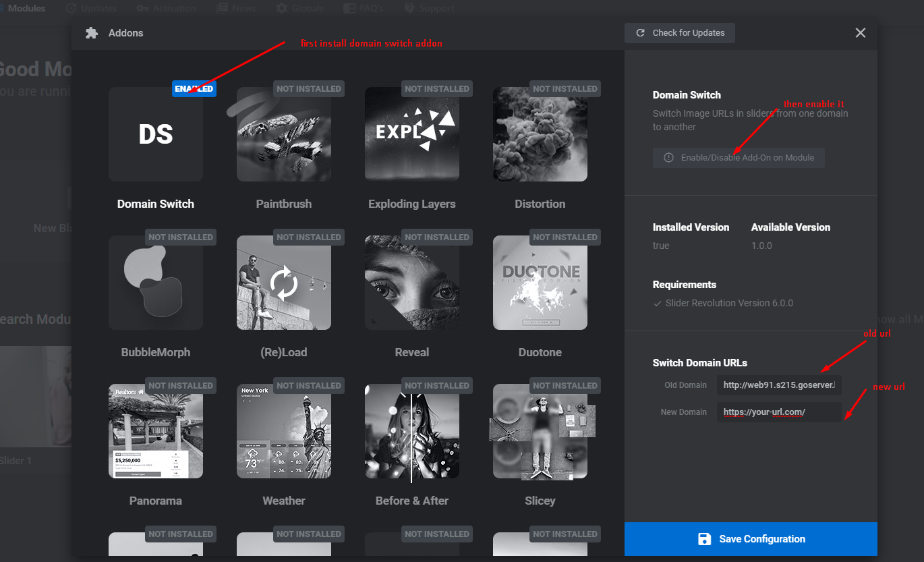The width and height of the screenshot is (924, 562).
Task: Click the Domain Switch label text
Action: click(156, 204)
